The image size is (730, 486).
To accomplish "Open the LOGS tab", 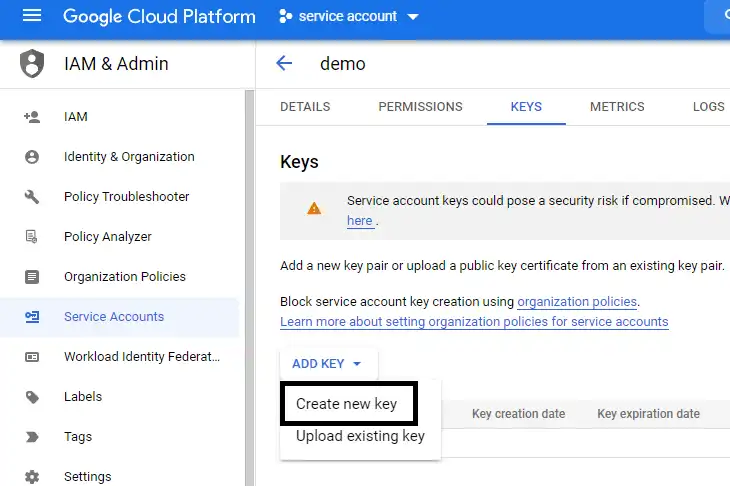I will [x=708, y=107].
